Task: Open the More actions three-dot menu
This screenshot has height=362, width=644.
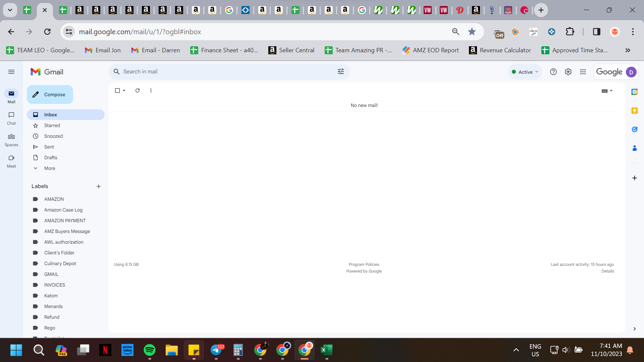Action: [151, 90]
